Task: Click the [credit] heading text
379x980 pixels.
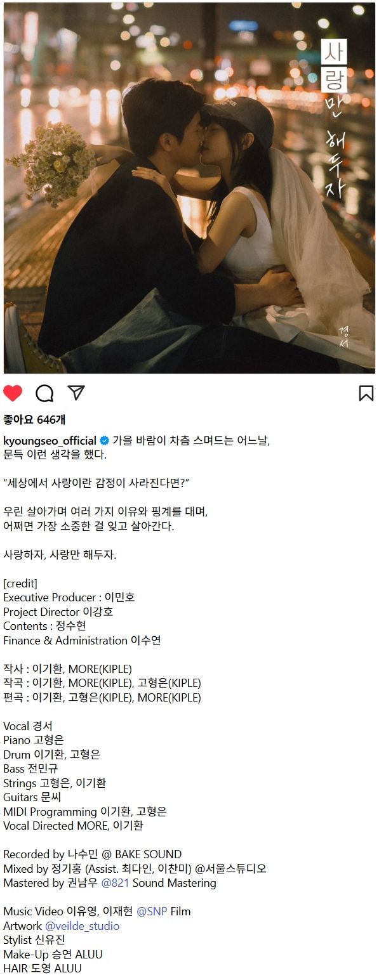Action: 20,584
